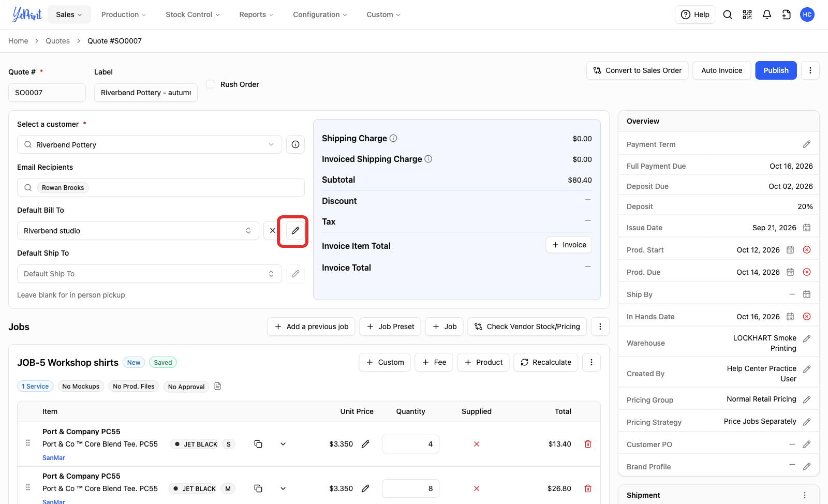Click Check Vendor Stock/Pricing
This screenshot has height=504, width=828.
[527, 327]
